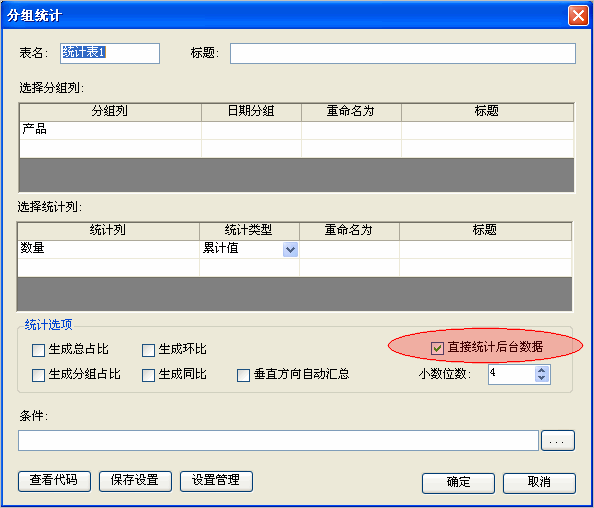This screenshot has width=594, height=508.
Task: Enable 生成同比 checkbox
Action: pyautogui.click(x=148, y=375)
